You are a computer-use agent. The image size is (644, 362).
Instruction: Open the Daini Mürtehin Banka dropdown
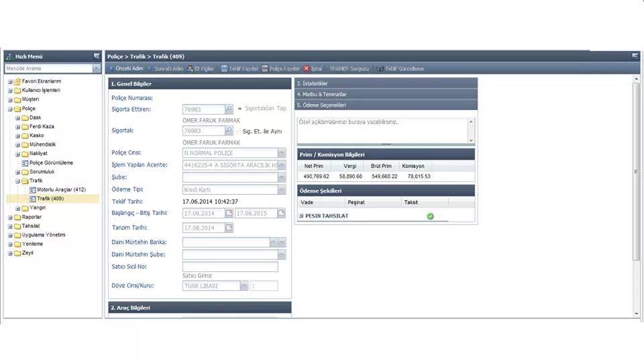tap(282, 242)
